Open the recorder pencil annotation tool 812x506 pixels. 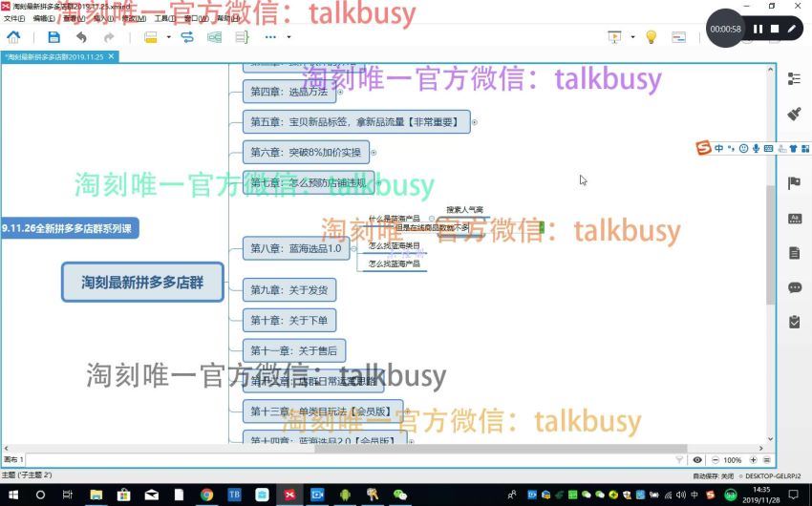coord(792,29)
